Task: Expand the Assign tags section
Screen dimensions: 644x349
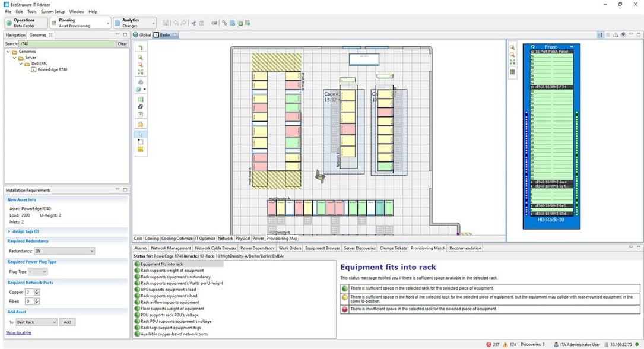Action: point(9,231)
